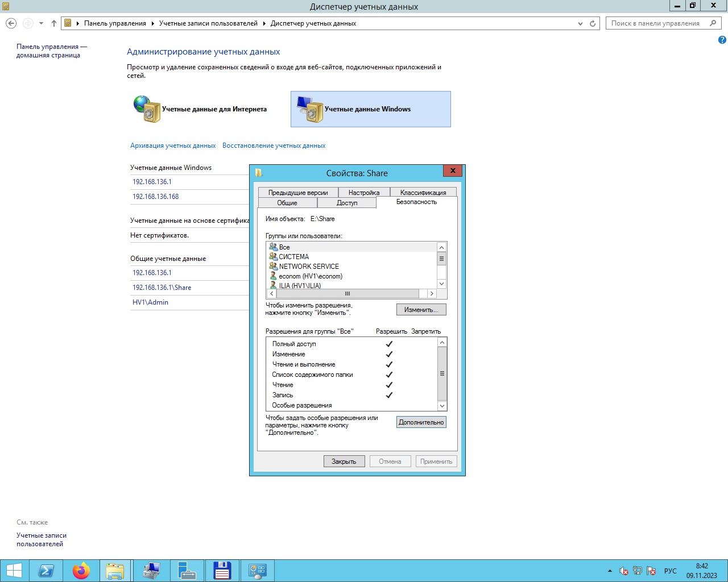728x582 pixels.
Task: Open Учетные записи пользователей sidebar link
Action: coord(42,539)
